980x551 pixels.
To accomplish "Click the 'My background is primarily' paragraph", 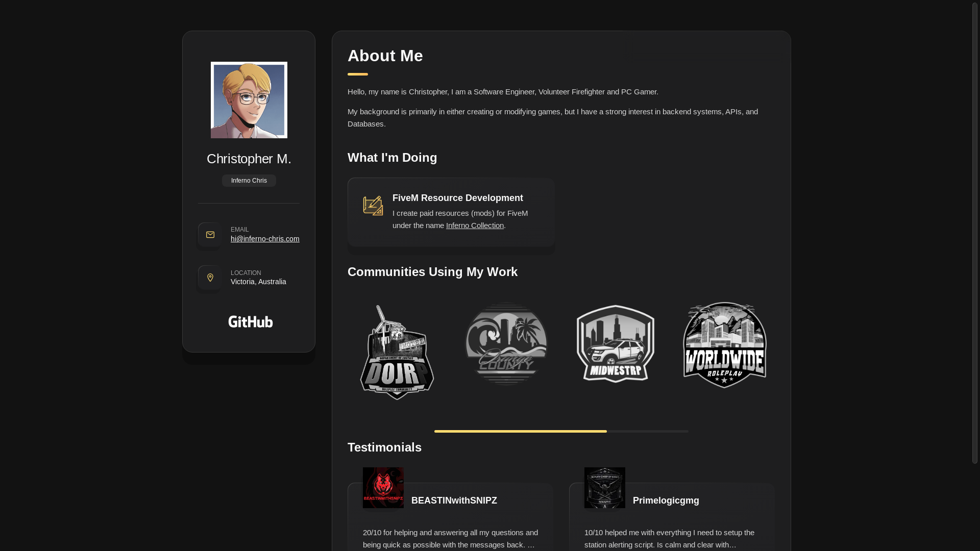I will [553, 118].
